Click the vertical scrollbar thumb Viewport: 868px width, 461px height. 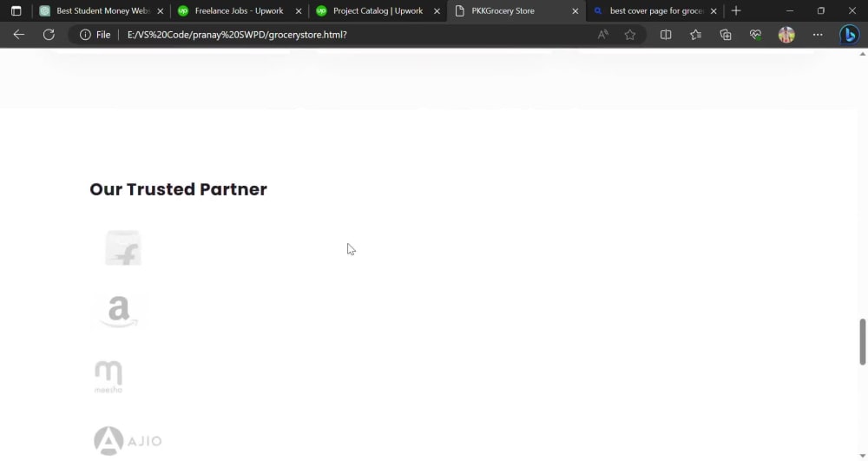click(862, 341)
